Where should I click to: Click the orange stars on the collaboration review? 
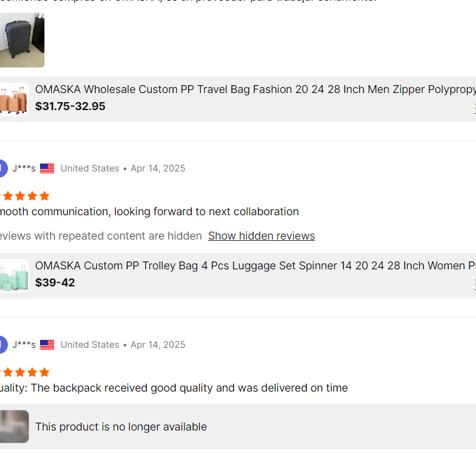(24, 196)
